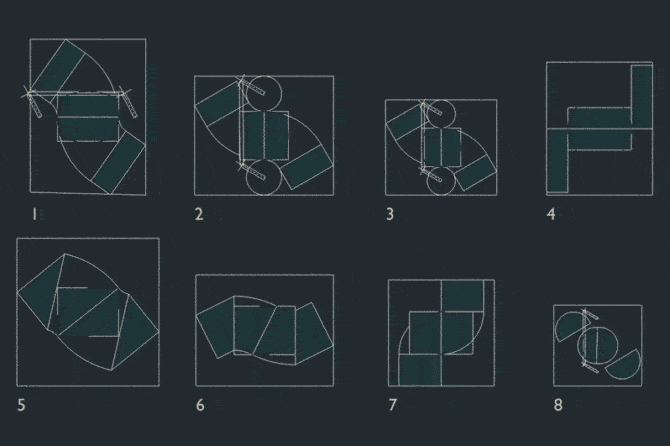Click the center double rectangle in drawing 3
This screenshot has width=670, height=446.
tap(442, 147)
